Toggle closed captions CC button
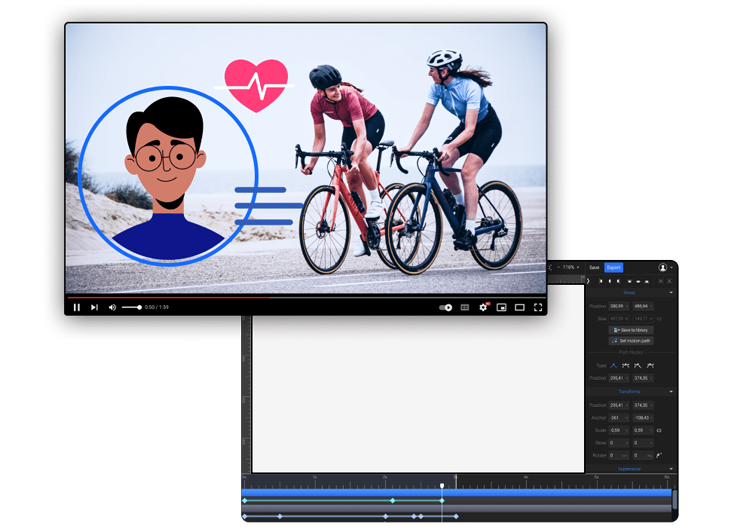The width and height of the screenshot is (750, 530). (x=464, y=308)
